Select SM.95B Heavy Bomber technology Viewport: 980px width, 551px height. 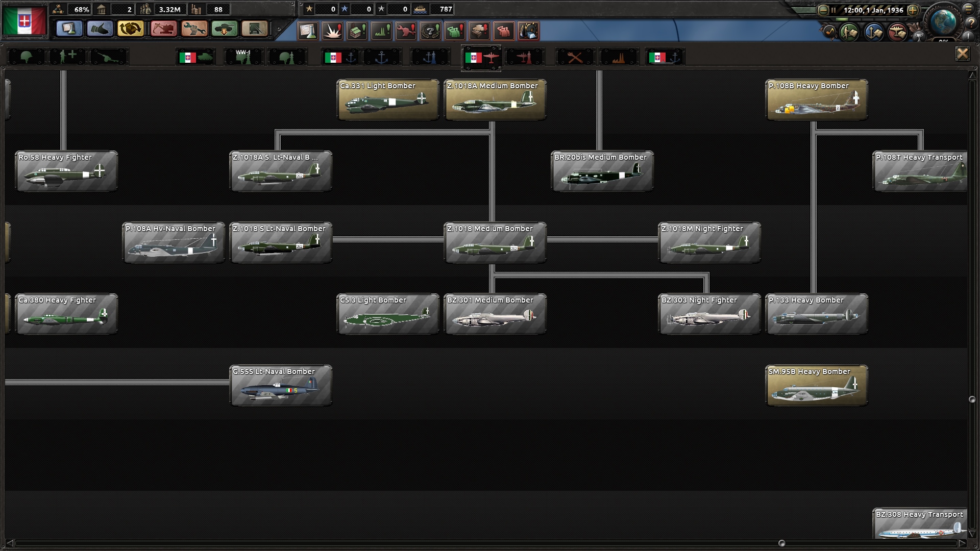(x=817, y=385)
